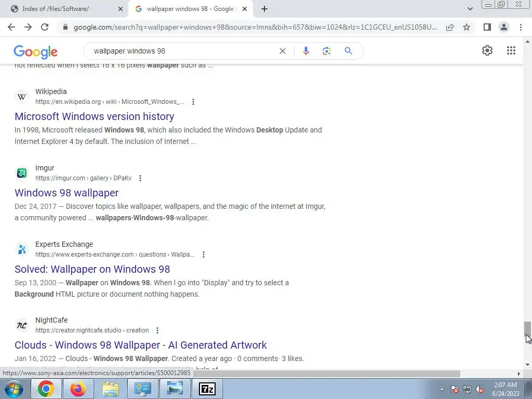Switch to Index of /files/Software/ tab
This screenshot has height=399, width=532.
[56, 9]
